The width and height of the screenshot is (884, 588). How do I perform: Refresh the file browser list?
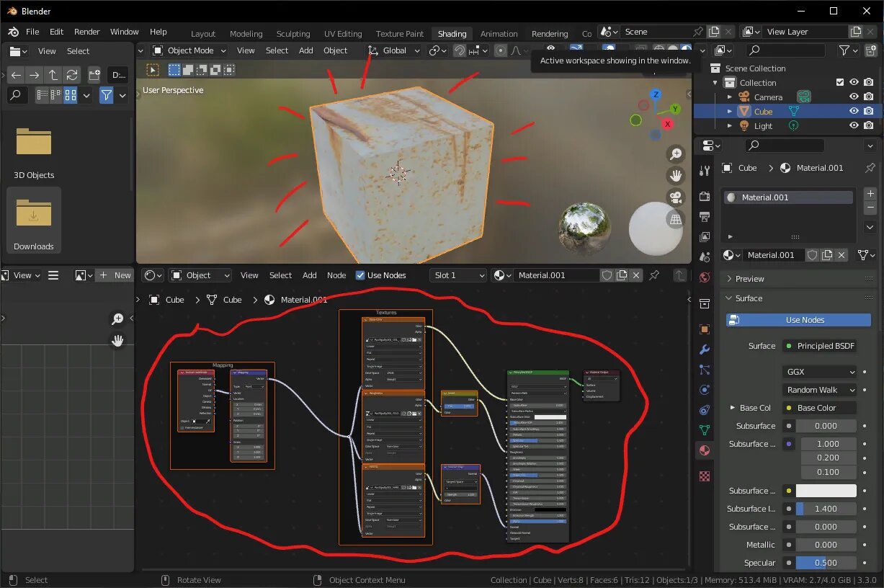point(72,75)
